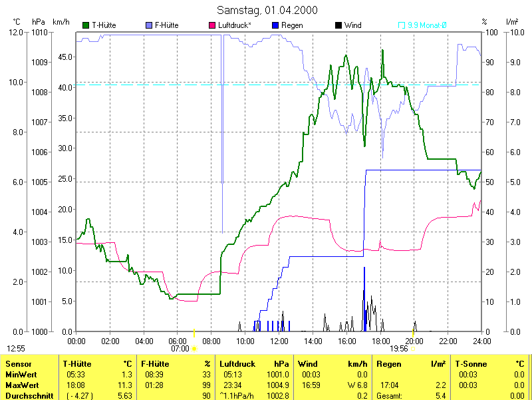Click the Gesamt rain total value 5.4
Image resolution: width=532 pixels, height=400 pixels.
click(440, 396)
